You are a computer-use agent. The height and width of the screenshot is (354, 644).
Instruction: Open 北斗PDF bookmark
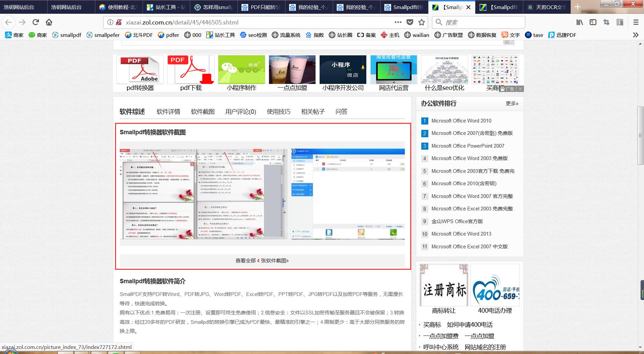coord(139,35)
